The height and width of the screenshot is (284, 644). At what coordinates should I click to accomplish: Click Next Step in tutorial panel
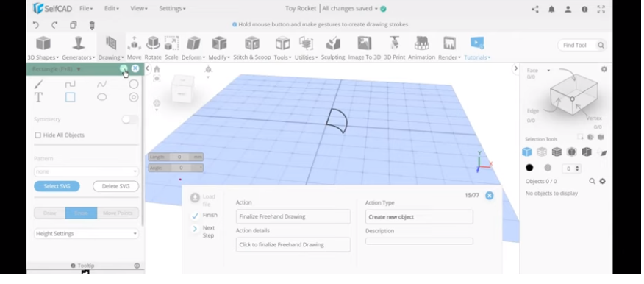pos(204,231)
